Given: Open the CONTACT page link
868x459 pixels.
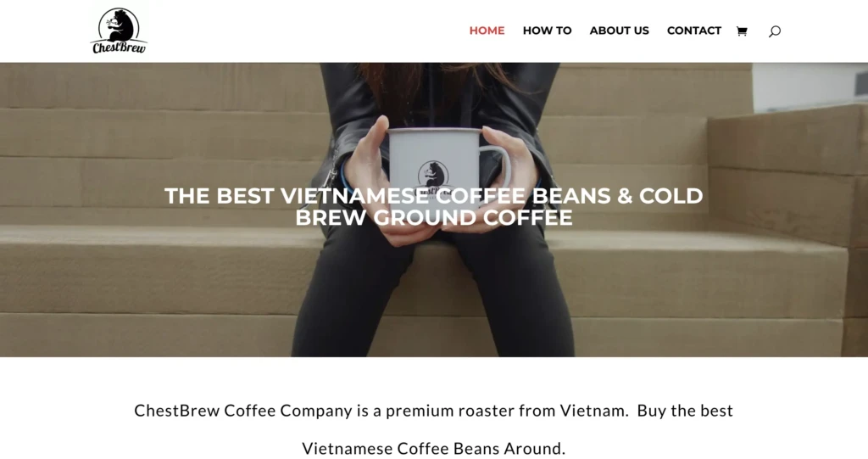Looking at the screenshot, I should [x=693, y=31].
